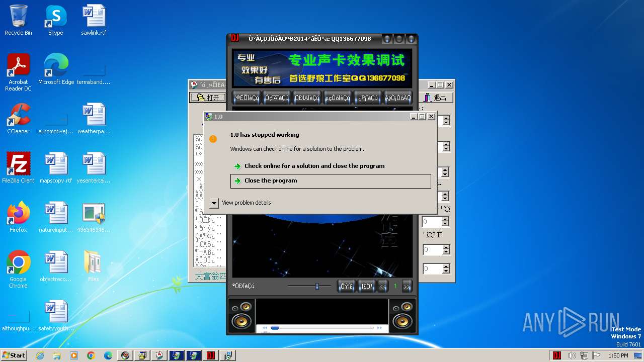Click third DJ toolbar effect button
Screen dimensions: 644x362
(307, 98)
